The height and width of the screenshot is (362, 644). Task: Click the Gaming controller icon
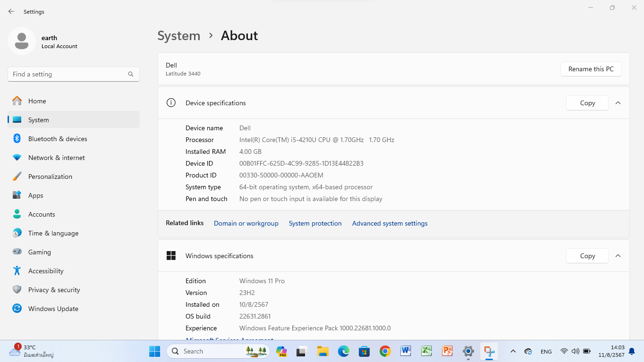click(17, 252)
